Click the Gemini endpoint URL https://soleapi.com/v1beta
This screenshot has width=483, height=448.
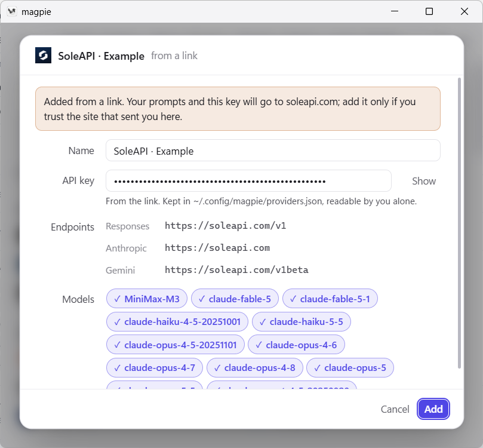point(236,270)
